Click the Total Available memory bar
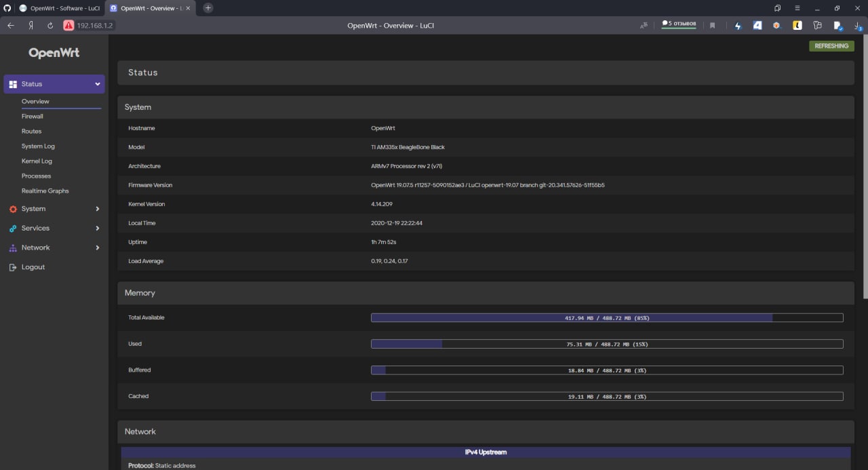 coord(607,317)
